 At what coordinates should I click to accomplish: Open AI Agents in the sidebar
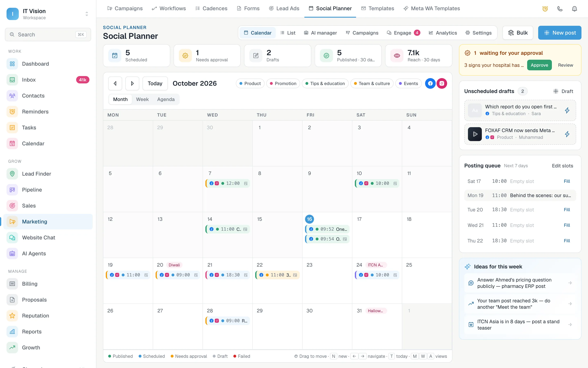48,254
